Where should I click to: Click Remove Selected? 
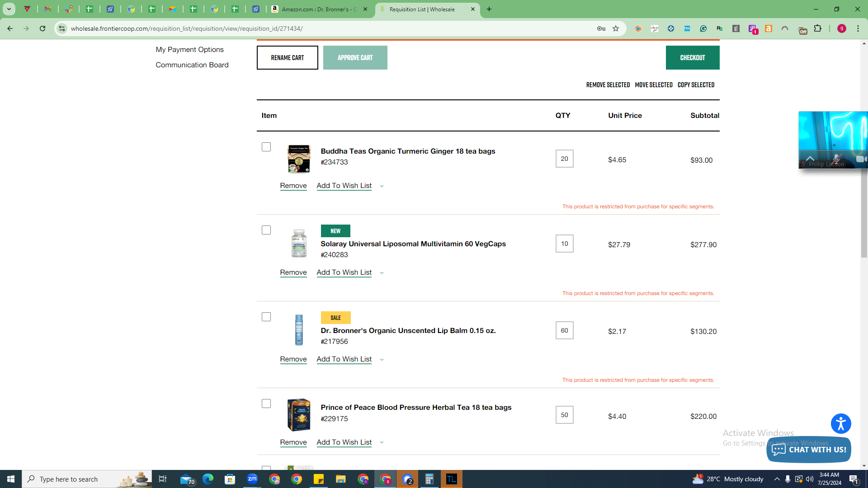point(608,85)
